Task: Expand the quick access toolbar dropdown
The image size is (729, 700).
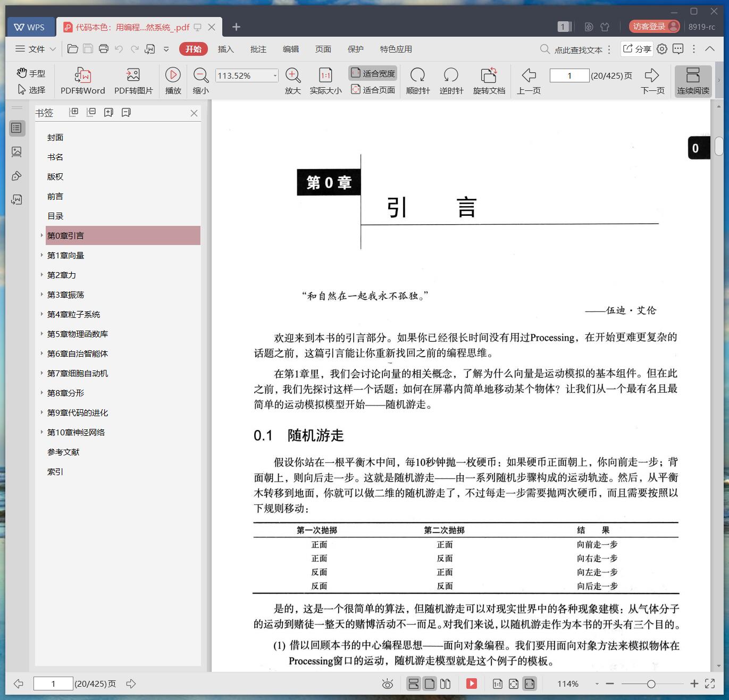Action: (x=166, y=49)
